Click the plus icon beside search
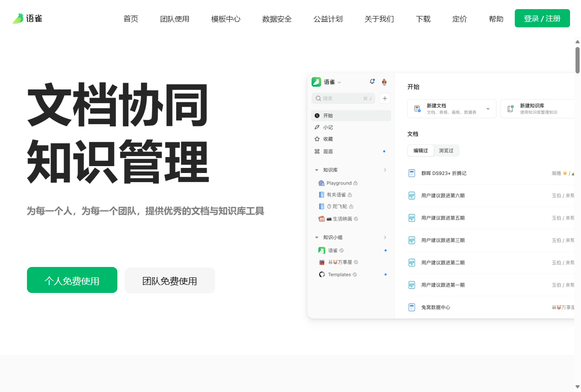581x392 pixels. click(x=385, y=98)
